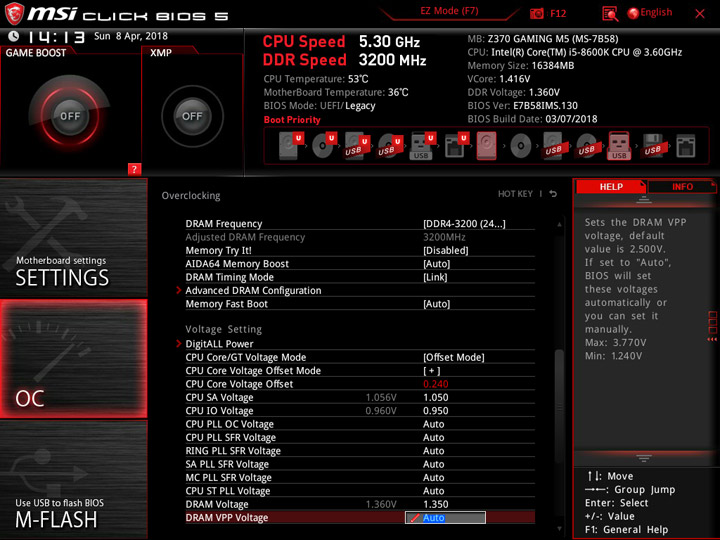Click settings list scrollbar down arrow
720x540 pixels.
click(559, 529)
